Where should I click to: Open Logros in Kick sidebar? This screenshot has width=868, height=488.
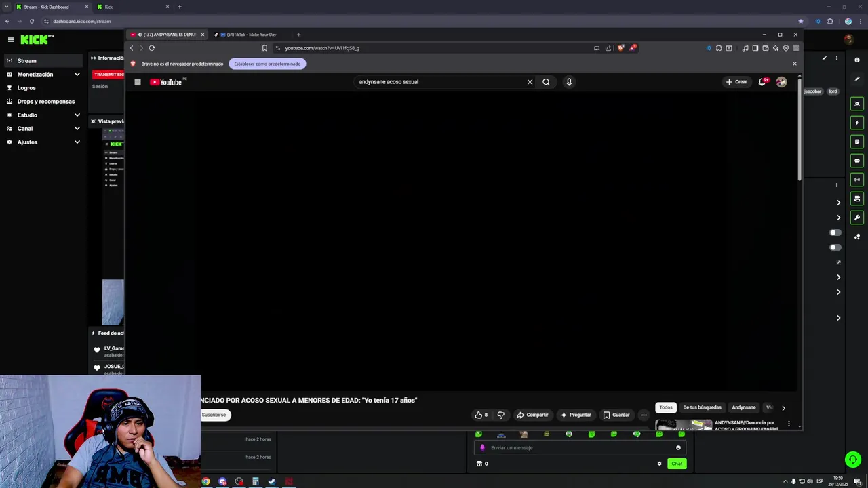coord(43,88)
